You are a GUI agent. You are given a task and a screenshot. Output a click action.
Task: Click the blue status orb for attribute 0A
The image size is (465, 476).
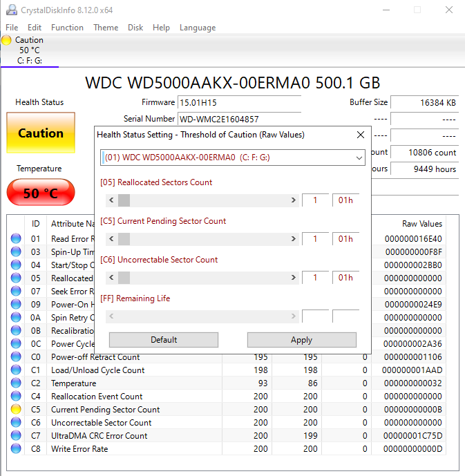pyautogui.click(x=16, y=317)
